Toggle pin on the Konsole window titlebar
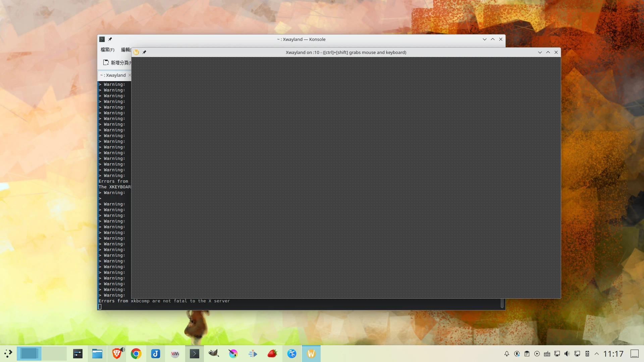 point(110,39)
